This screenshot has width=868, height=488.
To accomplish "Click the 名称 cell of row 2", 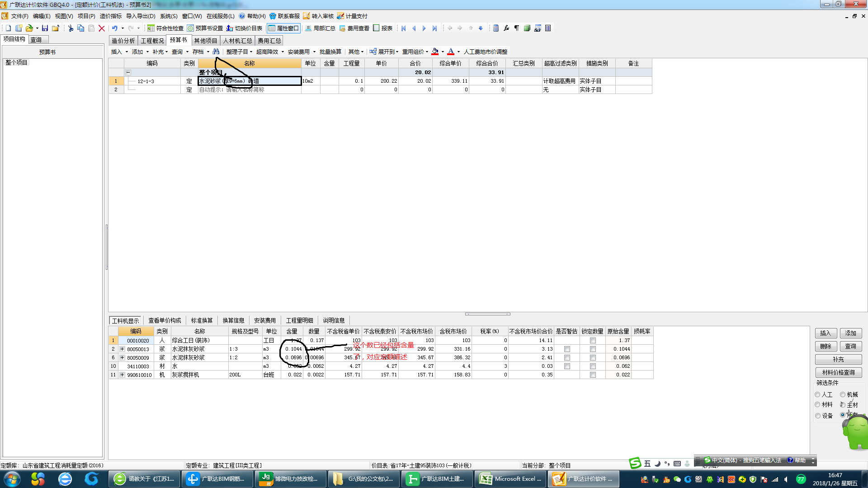I will click(250, 89).
